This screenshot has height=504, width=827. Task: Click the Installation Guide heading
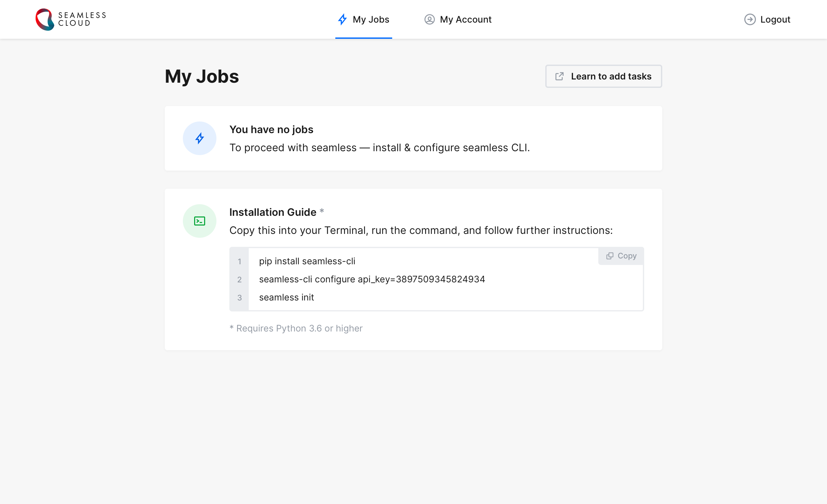(x=273, y=212)
